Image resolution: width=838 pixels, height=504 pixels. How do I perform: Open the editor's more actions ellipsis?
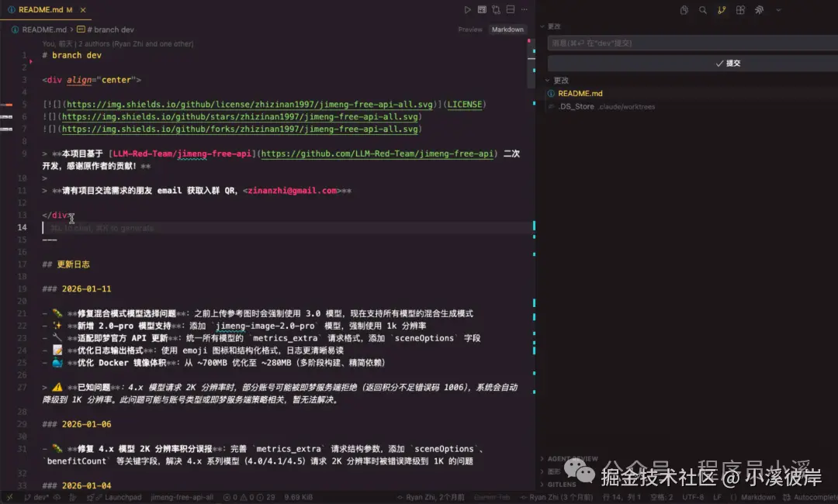525,10
